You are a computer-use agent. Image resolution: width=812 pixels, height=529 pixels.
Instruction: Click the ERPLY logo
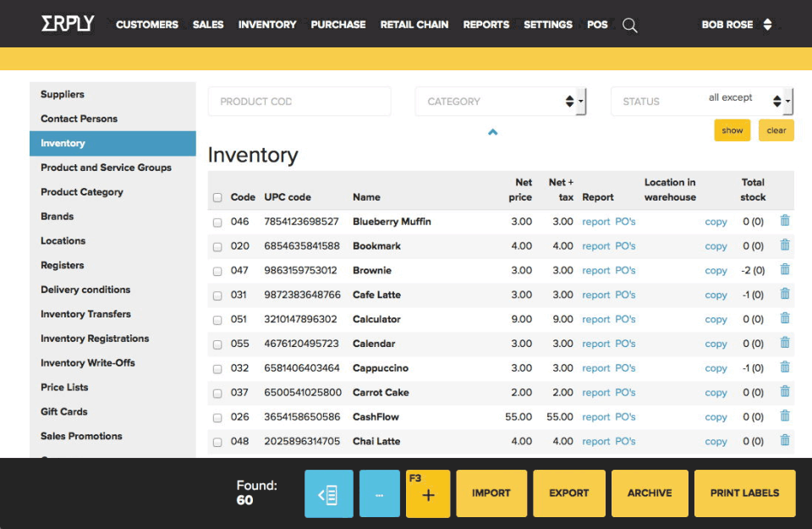(66, 23)
